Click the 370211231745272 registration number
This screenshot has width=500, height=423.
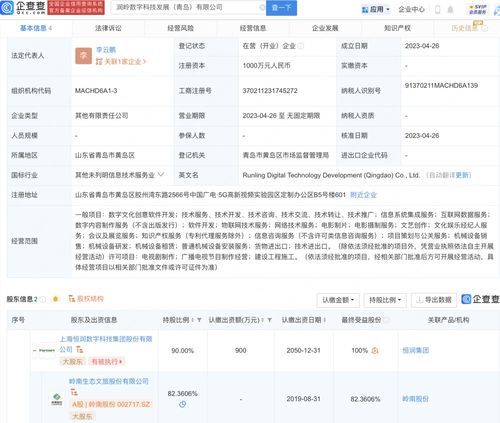(x=270, y=91)
